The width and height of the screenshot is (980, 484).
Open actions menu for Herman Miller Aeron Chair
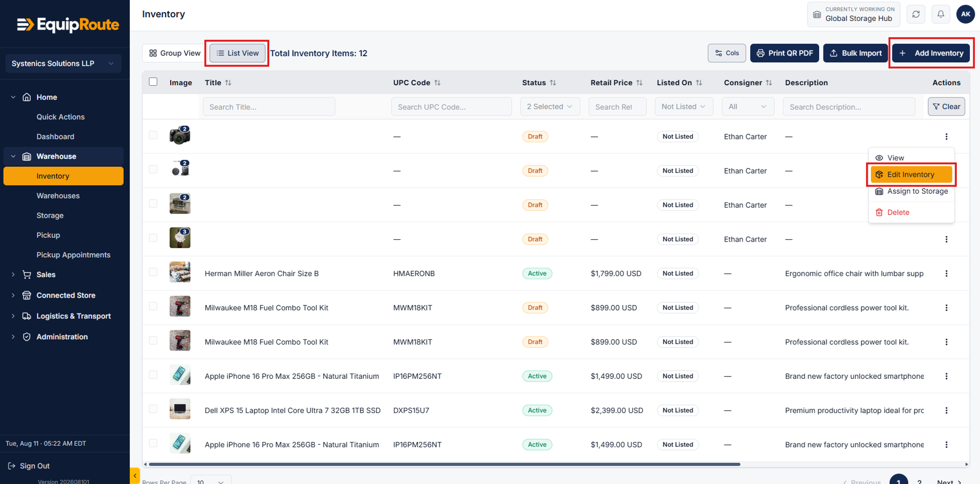(946, 273)
